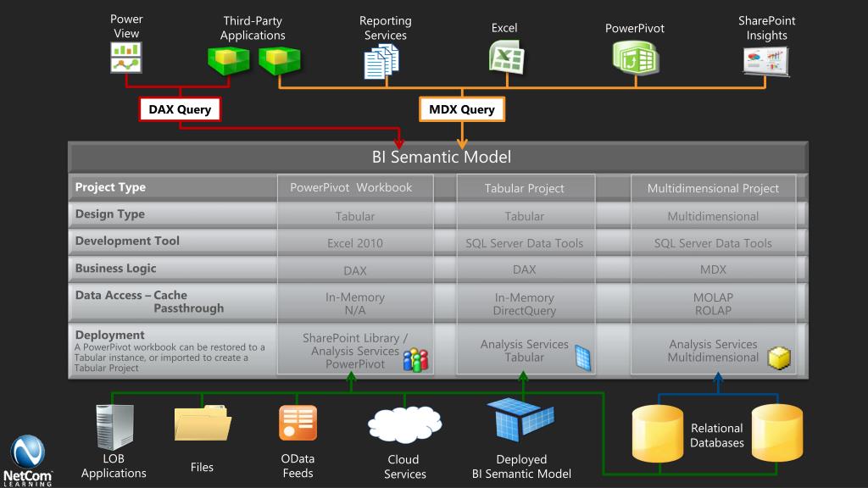Click the BI Semantic Model header bar

[x=438, y=157]
